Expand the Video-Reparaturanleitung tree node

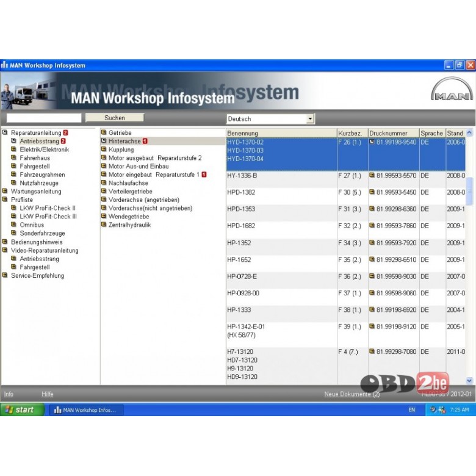point(5,250)
